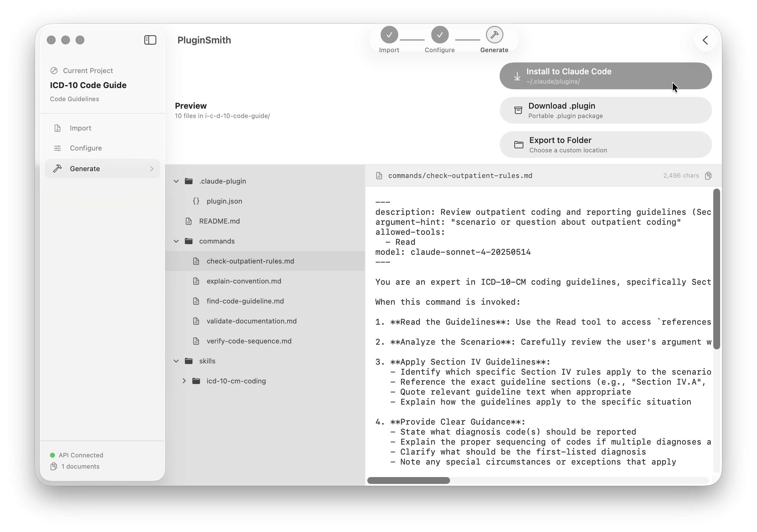Screen dimensions: 757x532
Task: Toggle the sidebar with the panel icon
Action: pyautogui.click(x=150, y=40)
